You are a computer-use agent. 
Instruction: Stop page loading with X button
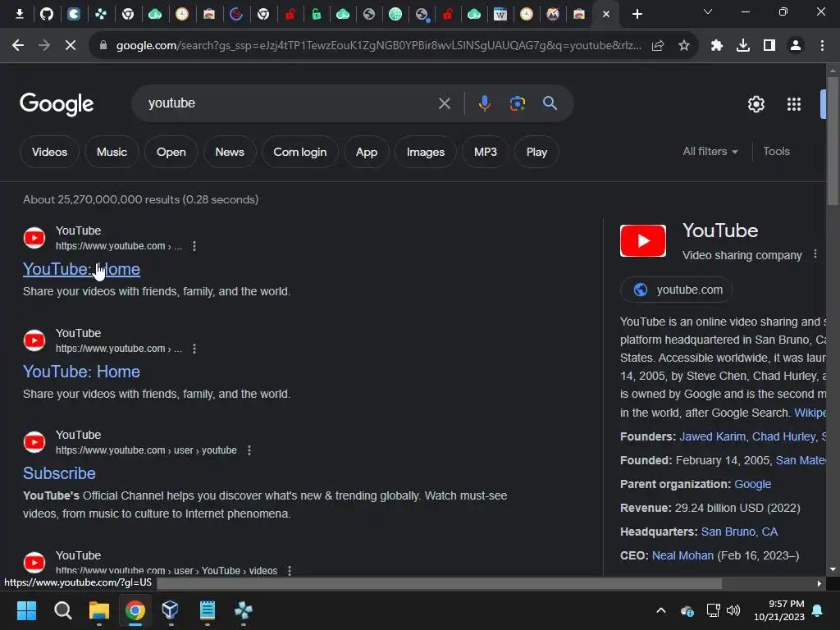[x=71, y=46]
